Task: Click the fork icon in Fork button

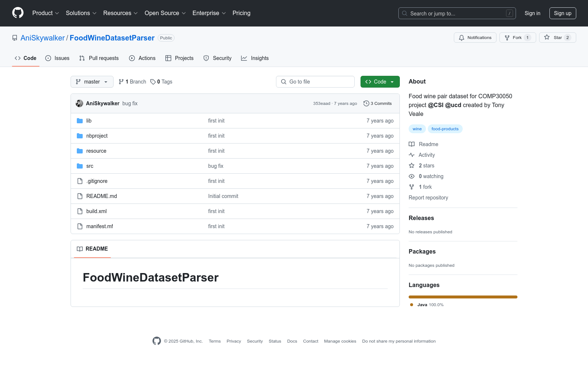Action: tap(507, 38)
